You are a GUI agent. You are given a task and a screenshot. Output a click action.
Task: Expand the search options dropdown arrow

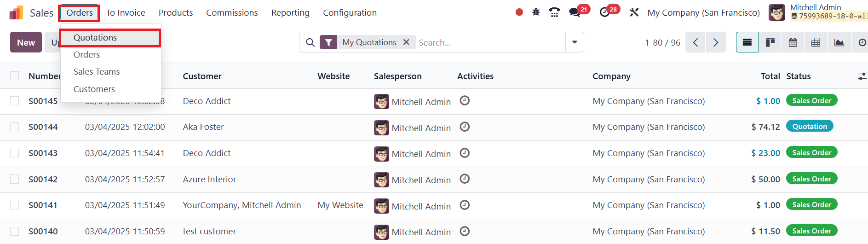[x=575, y=42]
